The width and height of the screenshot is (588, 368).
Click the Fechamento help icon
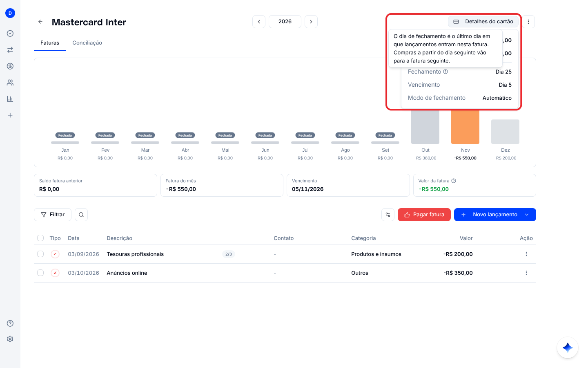point(445,72)
